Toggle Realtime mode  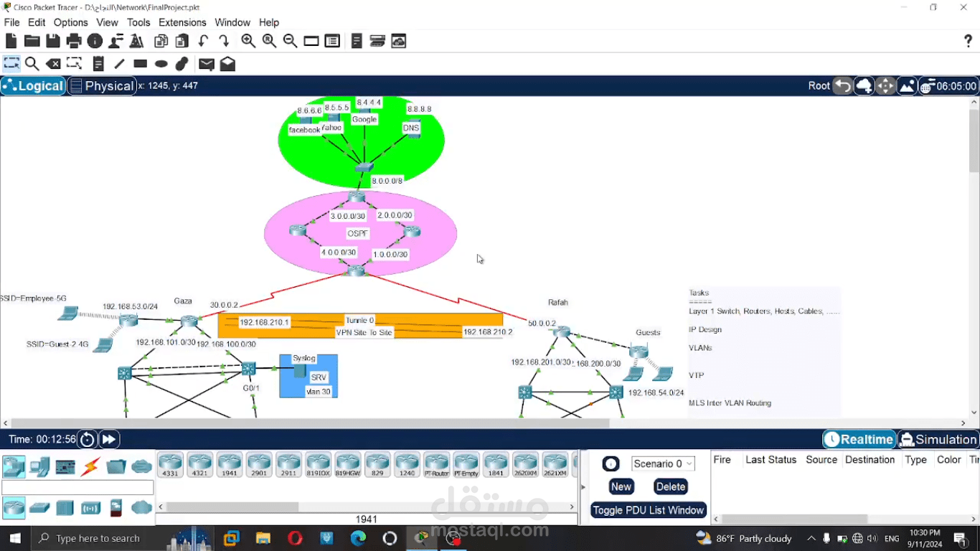coord(859,440)
